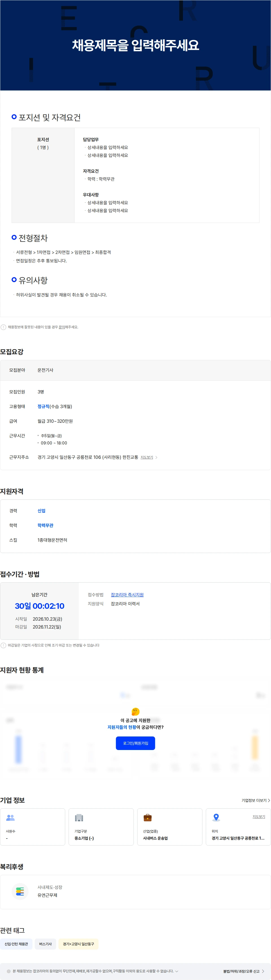Click the exclamation icon beside 마감일은 기업의 사정 notice

3,645
